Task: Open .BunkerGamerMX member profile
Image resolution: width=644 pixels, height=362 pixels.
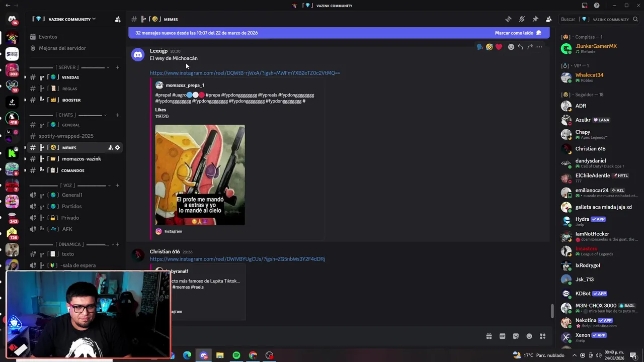Action: tap(600, 48)
